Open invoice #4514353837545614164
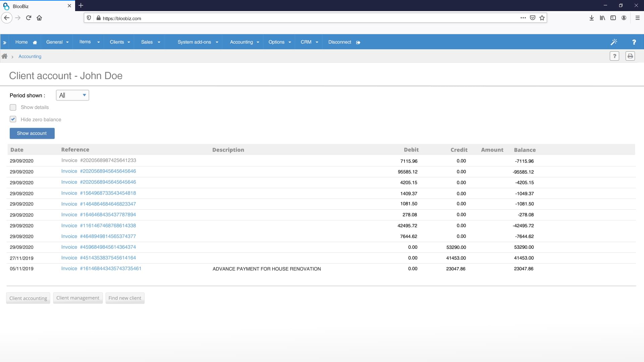 (x=99, y=258)
